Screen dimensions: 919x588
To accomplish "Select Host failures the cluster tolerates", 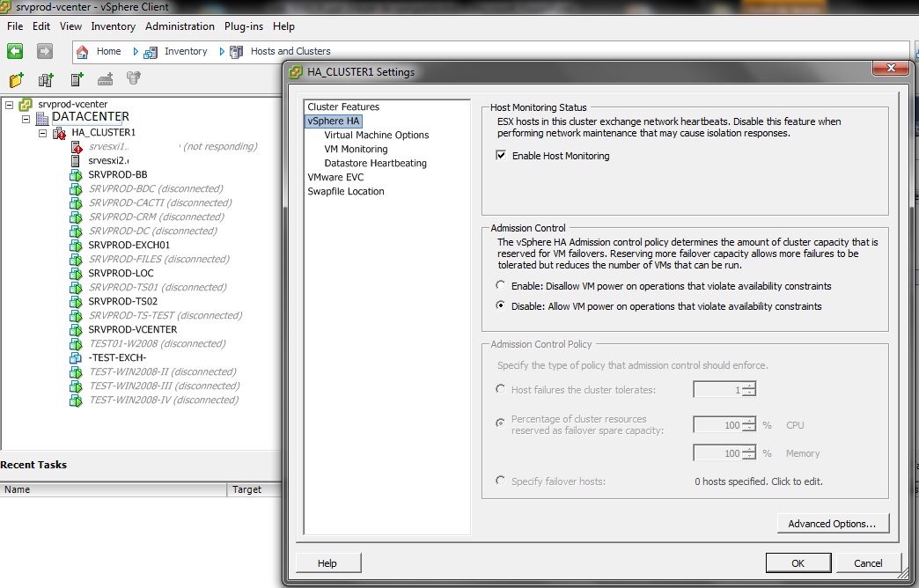I will [x=501, y=389].
